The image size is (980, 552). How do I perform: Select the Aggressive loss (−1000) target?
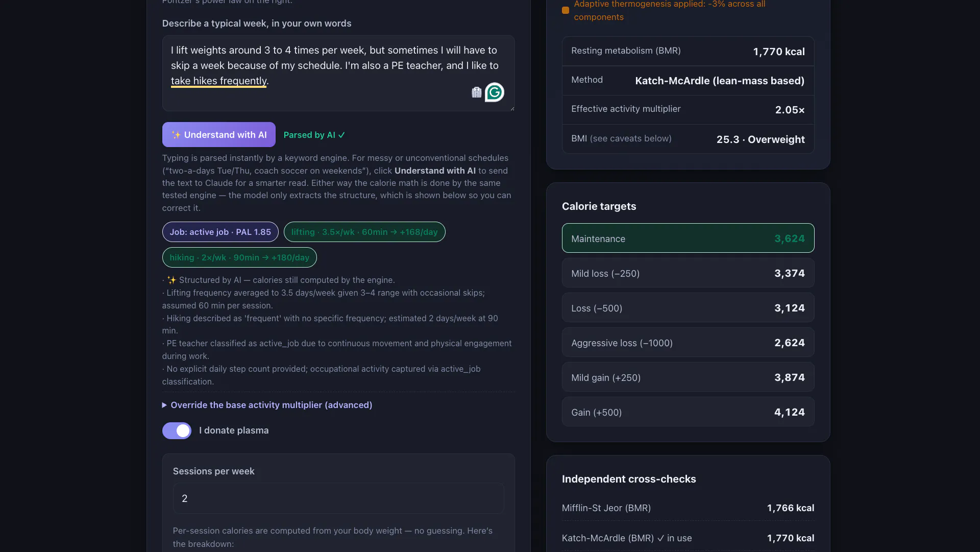point(688,342)
